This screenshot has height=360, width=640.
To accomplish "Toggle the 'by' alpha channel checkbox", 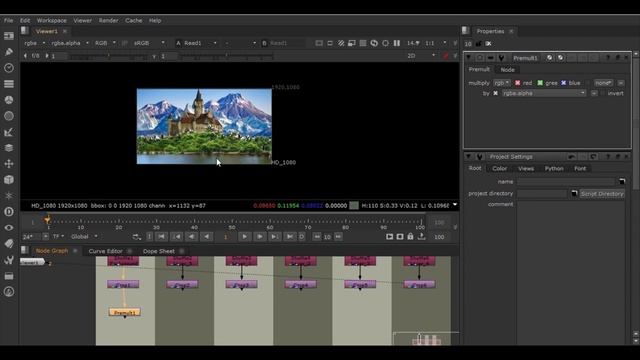I will point(496,93).
